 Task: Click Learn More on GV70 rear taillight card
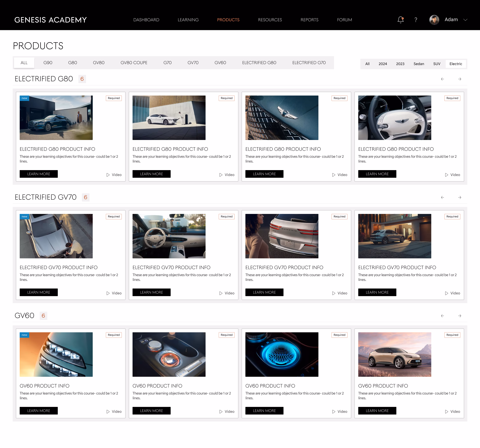pyautogui.click(x=264, y=292)
